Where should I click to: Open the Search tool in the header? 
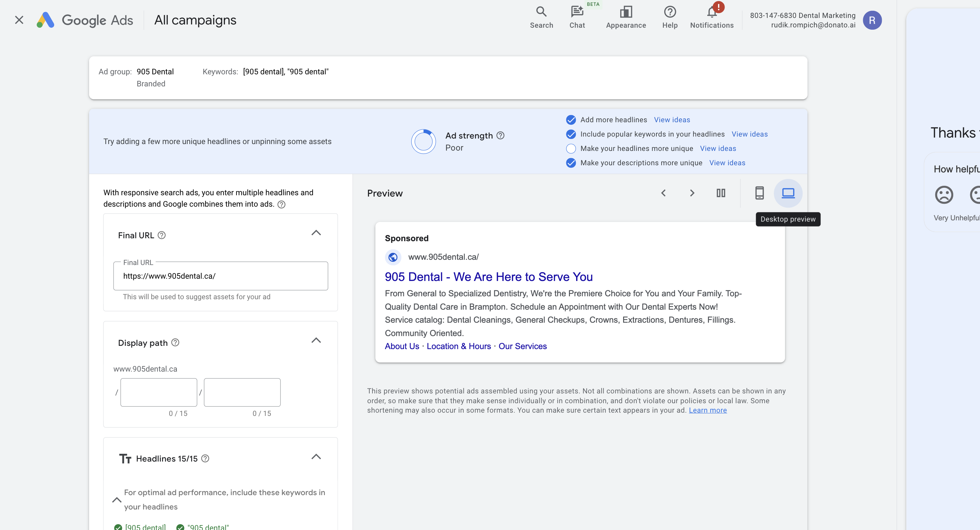pyautogui.click(x=541, y=17)
